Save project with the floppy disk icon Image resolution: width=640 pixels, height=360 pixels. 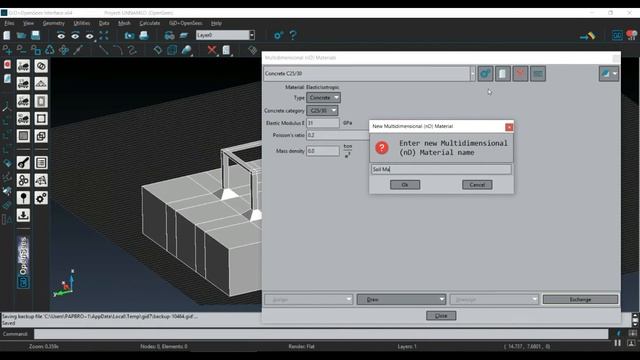pyautogui.click(x=36, y=36)
